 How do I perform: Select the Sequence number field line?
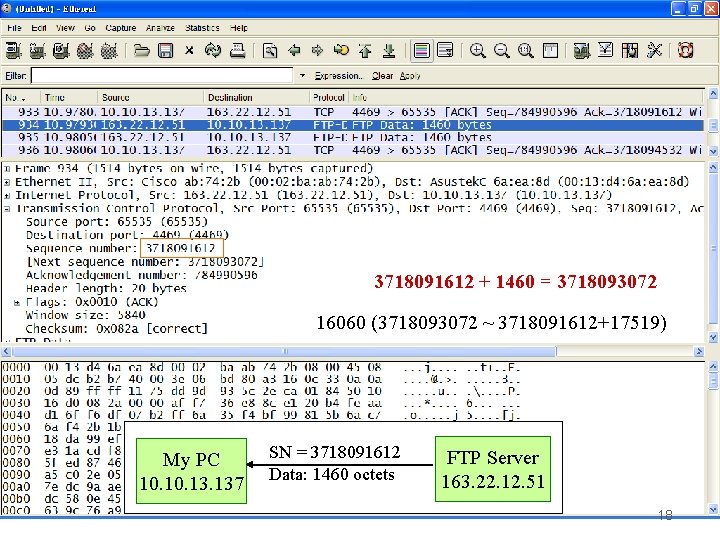tap(121, 248)
